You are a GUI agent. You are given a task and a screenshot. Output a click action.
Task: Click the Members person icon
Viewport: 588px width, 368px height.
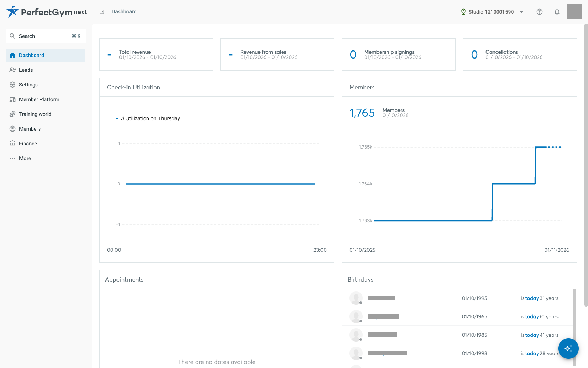point(12,129)
